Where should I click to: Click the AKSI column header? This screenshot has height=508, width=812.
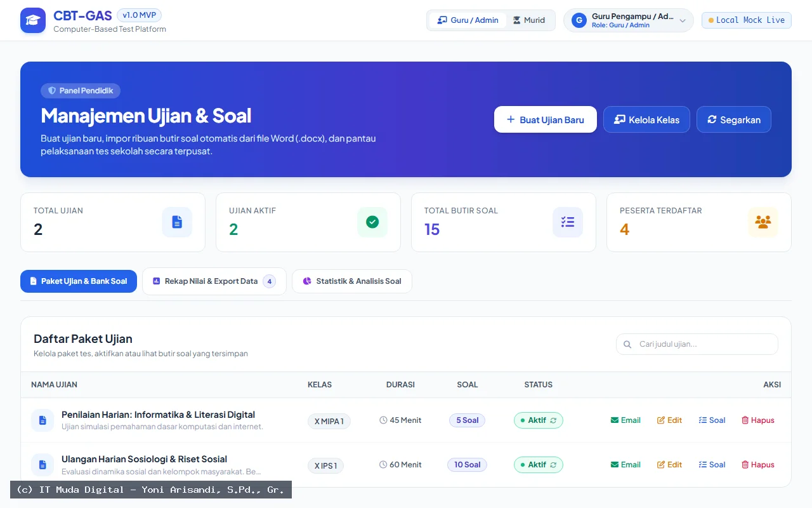(x=772, y=385)
